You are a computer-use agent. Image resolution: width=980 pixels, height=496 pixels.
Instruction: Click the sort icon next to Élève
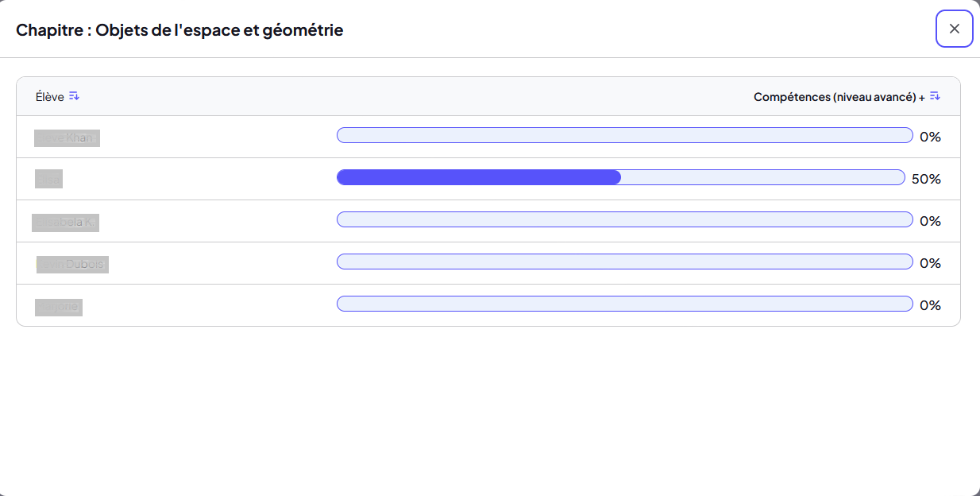pyautogui.click(x=74, y=96)
